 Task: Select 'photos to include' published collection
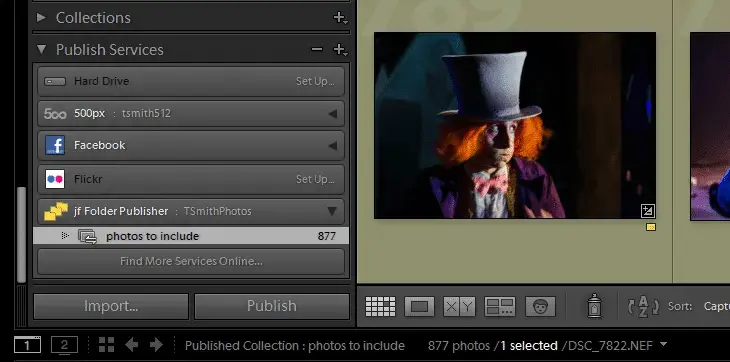tap(191, 236)
